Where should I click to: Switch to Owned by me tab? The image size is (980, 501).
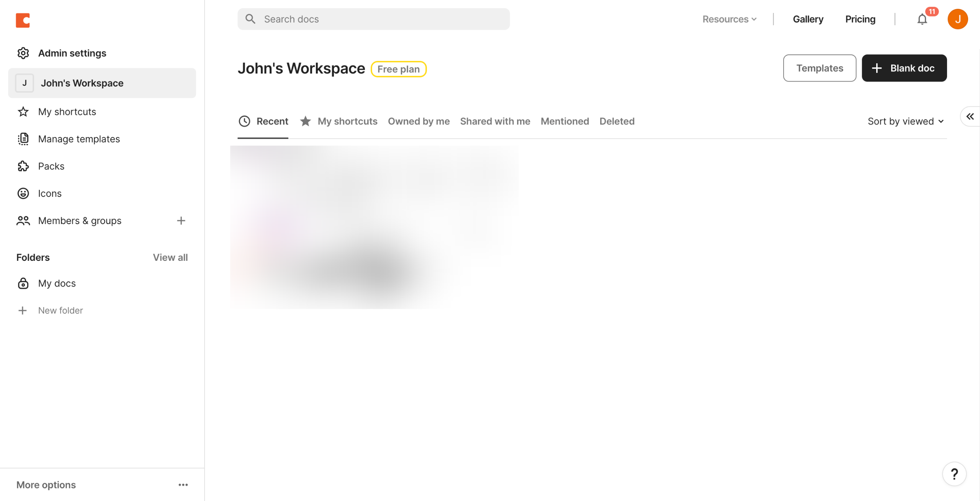coord(418,121)
